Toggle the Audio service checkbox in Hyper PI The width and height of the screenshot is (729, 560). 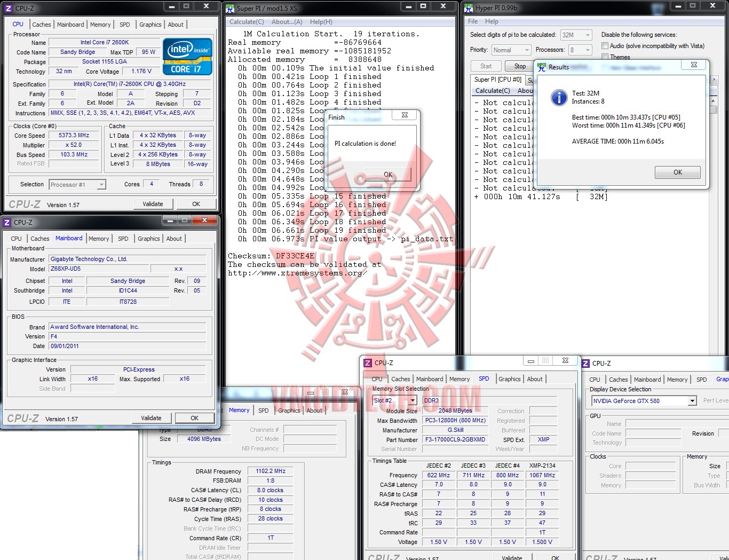click(x=605, y=46)
